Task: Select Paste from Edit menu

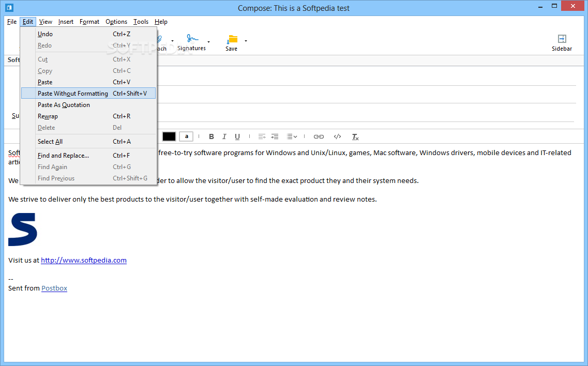Action: click(x=88, y=82)
